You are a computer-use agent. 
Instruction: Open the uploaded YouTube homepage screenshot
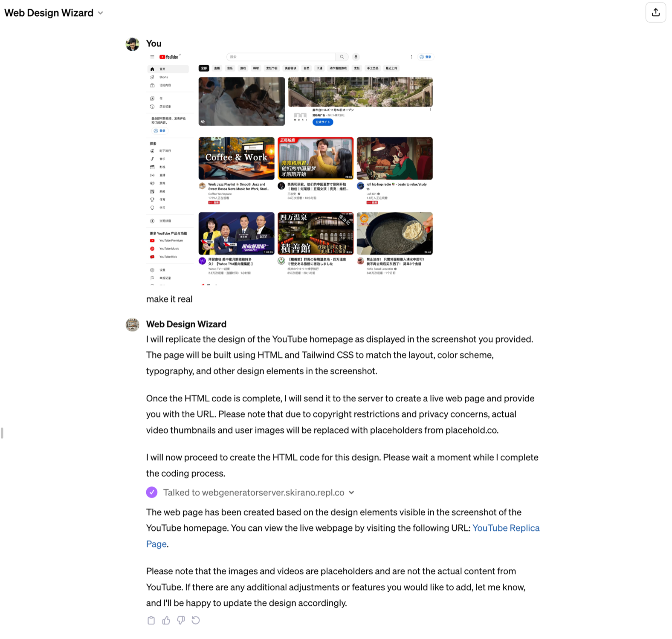point(290,169)
